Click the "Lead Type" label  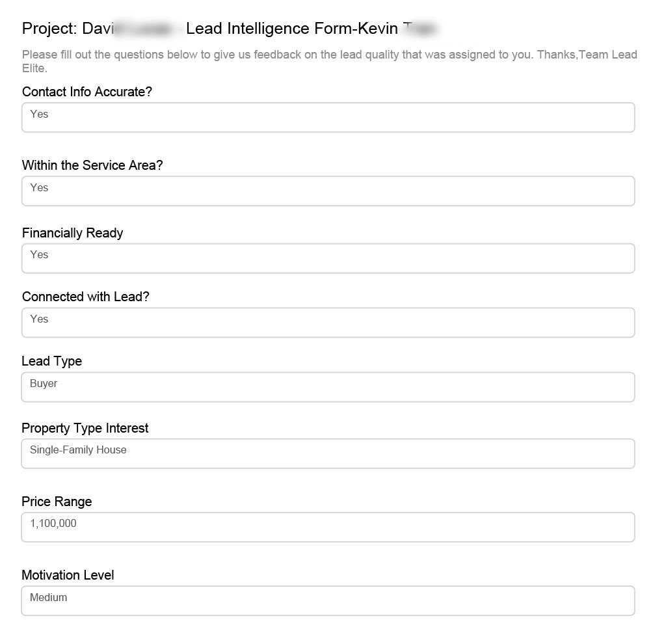coord(51,361)
